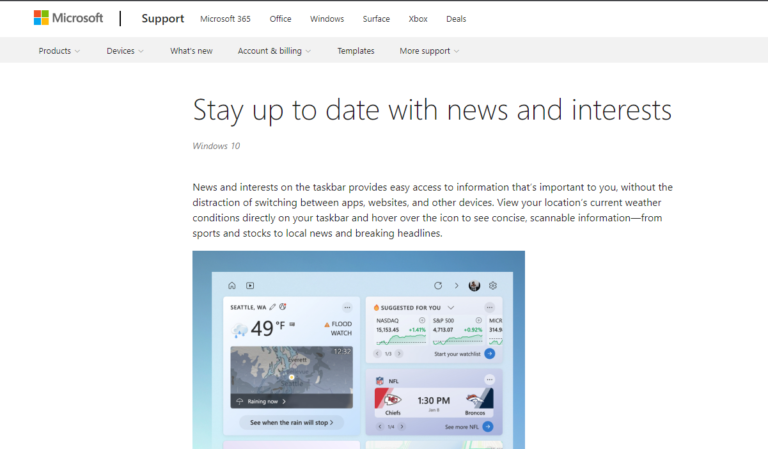The image size is (768, 449).
Task: Click the Start your watchlist arrow button
Action: point(489,354)
